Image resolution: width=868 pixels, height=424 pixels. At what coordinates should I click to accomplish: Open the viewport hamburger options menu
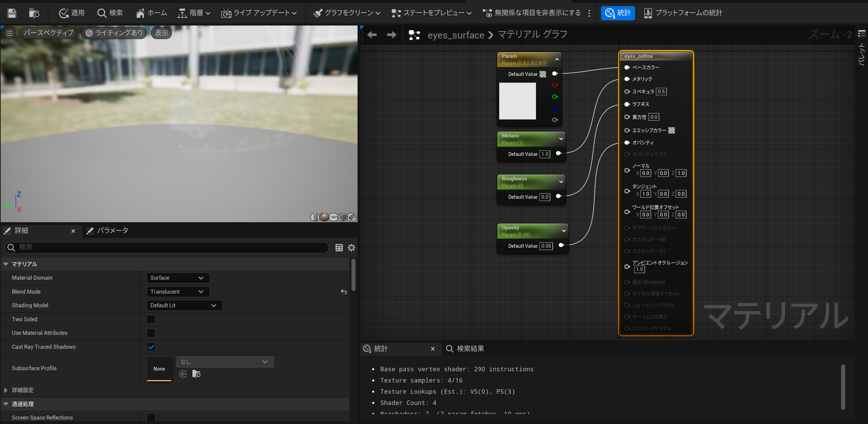(x=10, y=33)
